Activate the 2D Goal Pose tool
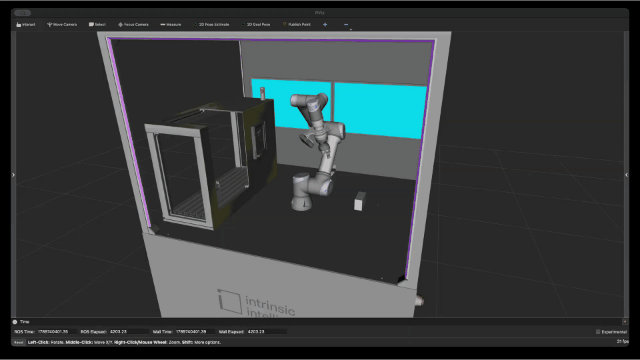Viewport: 640px width, 360px height. click(256, 24)
